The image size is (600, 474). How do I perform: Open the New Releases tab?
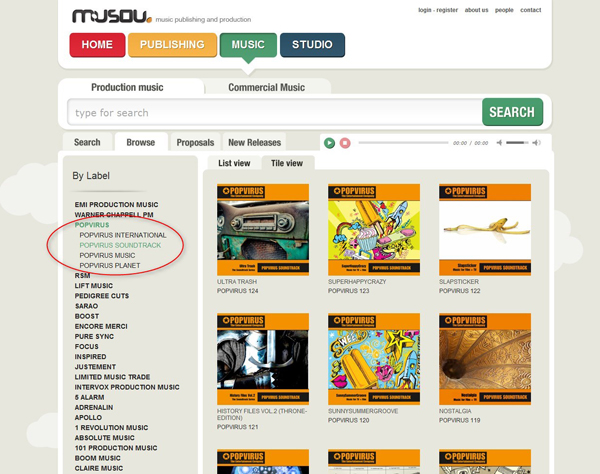254,142
